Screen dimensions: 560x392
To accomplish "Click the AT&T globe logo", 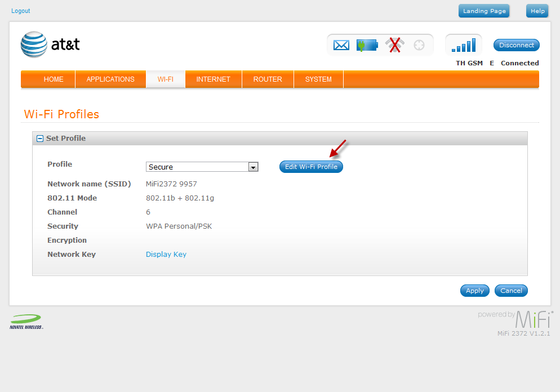I will coord(34,44).
